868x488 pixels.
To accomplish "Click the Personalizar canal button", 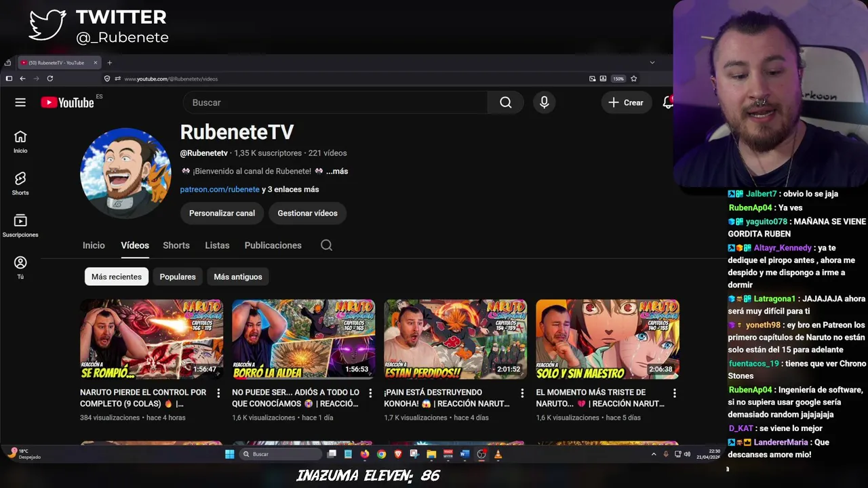I will tap(222, 213).
